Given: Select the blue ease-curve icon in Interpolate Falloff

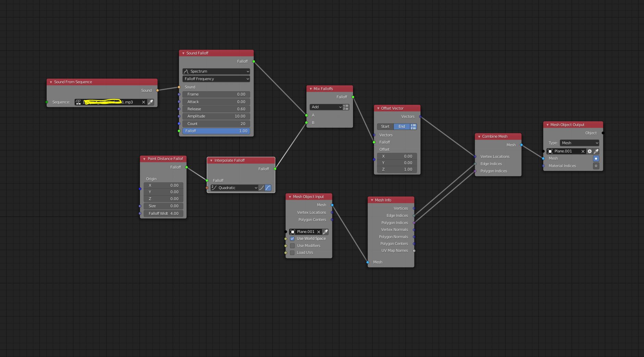Looking at the screenshot, I should tap(268, 188).
